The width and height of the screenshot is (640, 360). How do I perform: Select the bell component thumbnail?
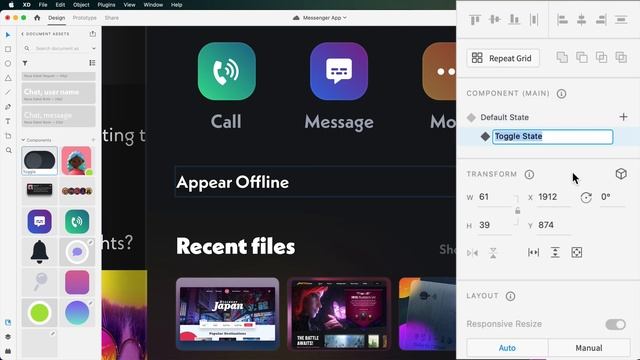[40, 251]
